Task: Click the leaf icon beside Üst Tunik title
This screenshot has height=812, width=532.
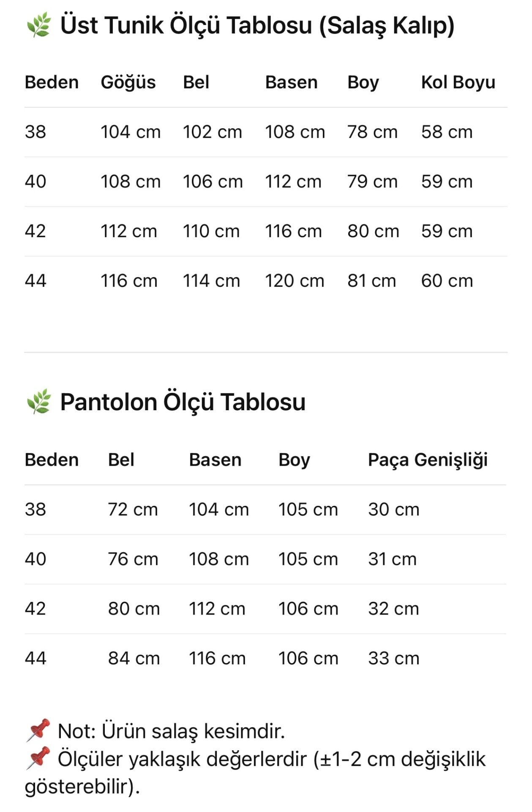Action: [38, 25]
